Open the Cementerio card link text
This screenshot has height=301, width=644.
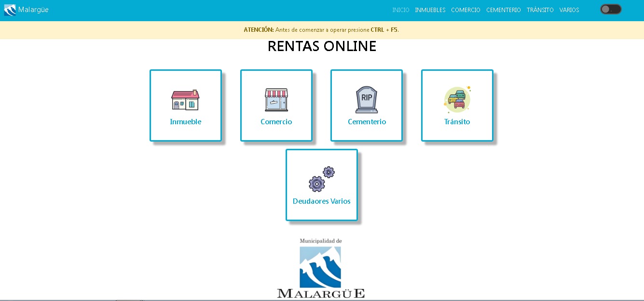tap(367, 122)
